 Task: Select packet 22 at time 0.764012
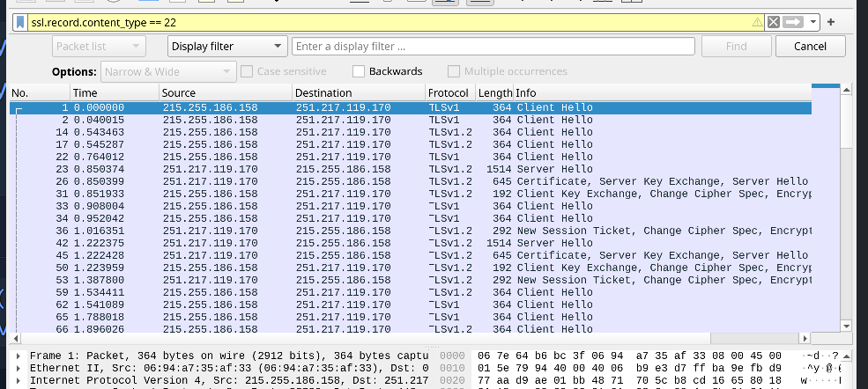411,157
